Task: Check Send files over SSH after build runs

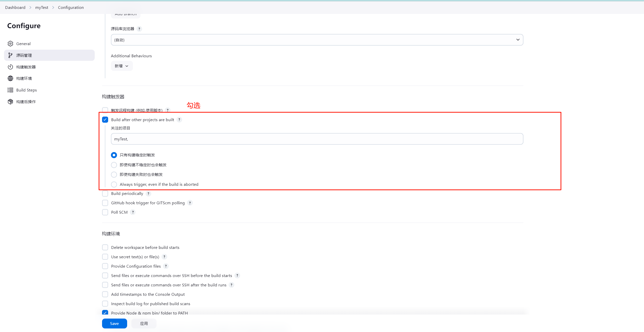Action: 105,285
